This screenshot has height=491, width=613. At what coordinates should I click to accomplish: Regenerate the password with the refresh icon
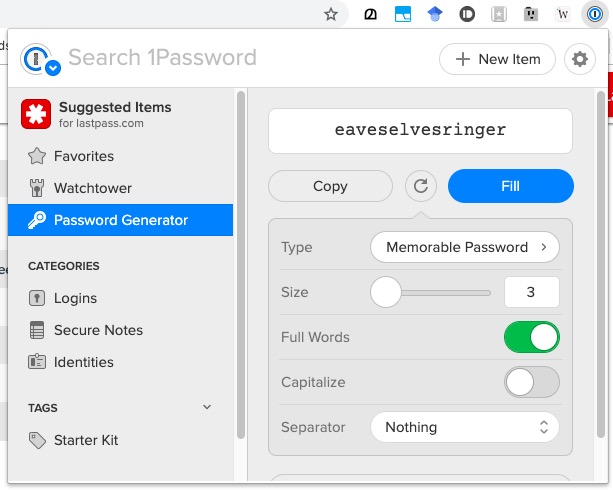pos(421,186)
